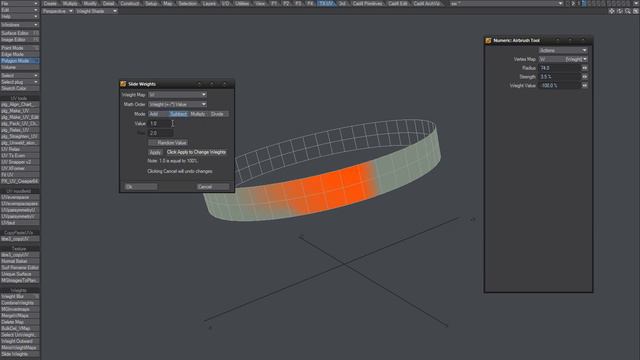
Task: Open the Multiply tab
Action: pyautogui.click(x=70, y=3)
